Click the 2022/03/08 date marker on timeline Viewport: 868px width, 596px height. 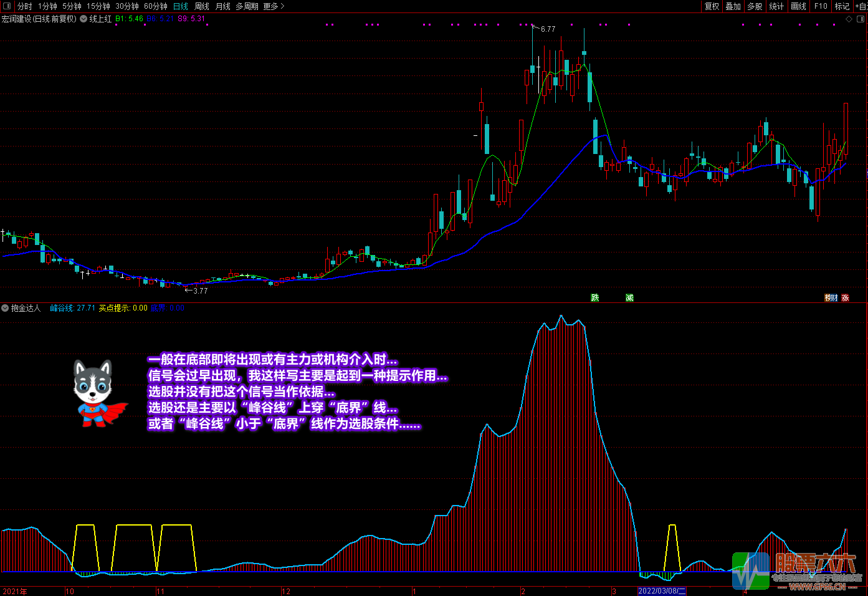662,591
